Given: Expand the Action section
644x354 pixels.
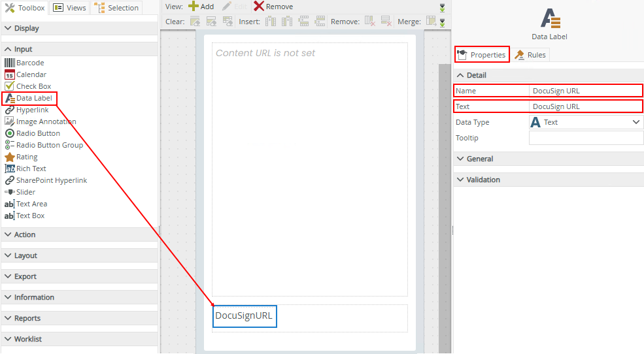Looking at the screenshot, I should [80, 234].
